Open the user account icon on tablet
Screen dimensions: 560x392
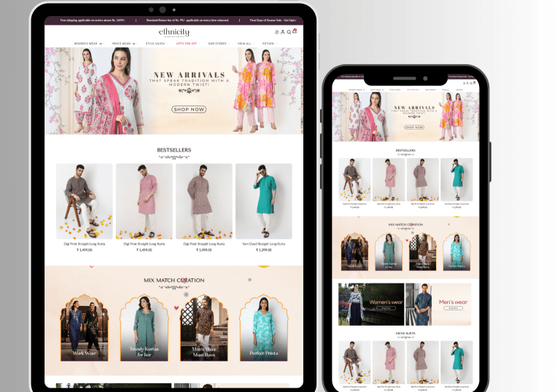[282, 32]
